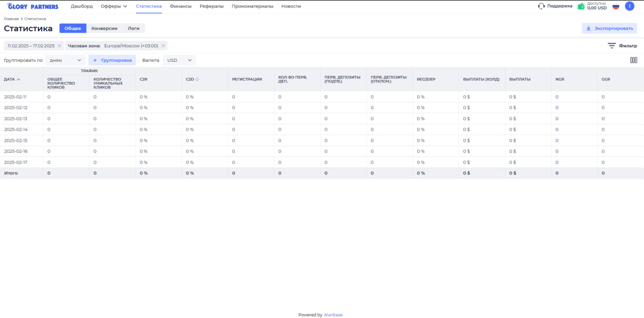The width and height of the screenshot is (644, 318).
Task: Expand the Офферы dropdown menu
Action: [x=114, y=7]
